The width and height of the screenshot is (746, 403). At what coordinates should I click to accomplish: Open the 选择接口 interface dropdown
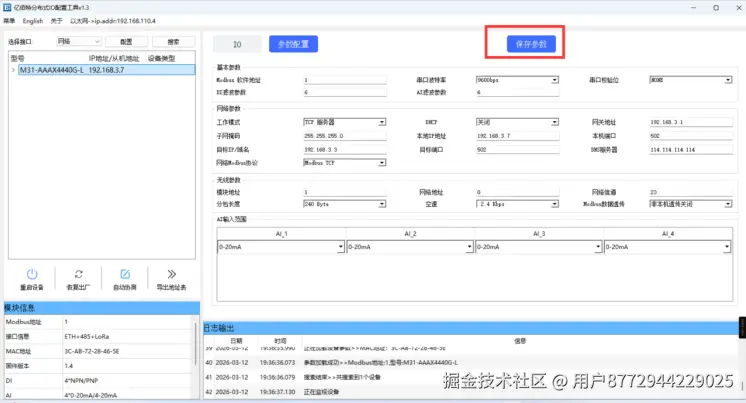79,41
